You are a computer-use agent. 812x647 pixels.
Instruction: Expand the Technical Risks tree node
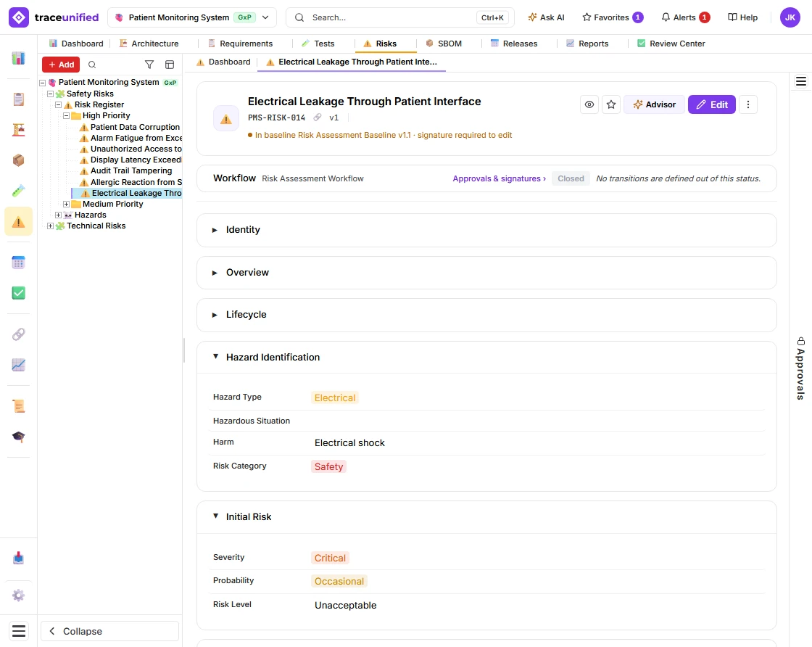50,226
